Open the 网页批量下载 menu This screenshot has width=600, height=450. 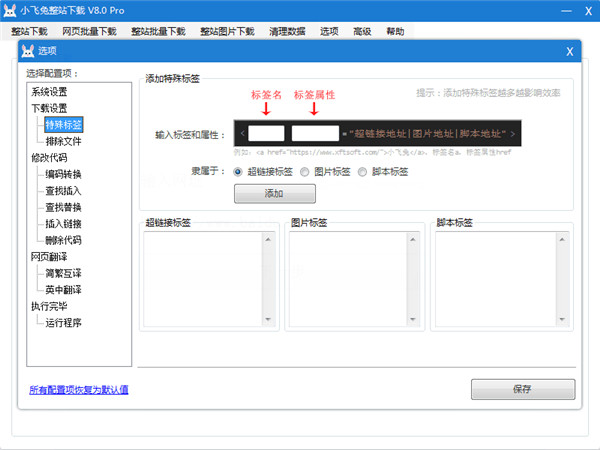tap(89, 31)
